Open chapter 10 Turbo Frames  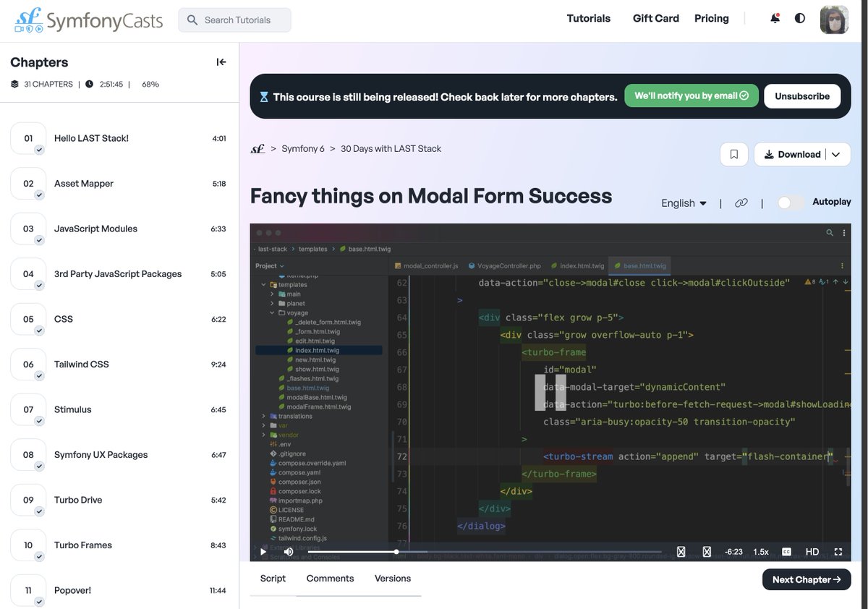coord(119,545)
